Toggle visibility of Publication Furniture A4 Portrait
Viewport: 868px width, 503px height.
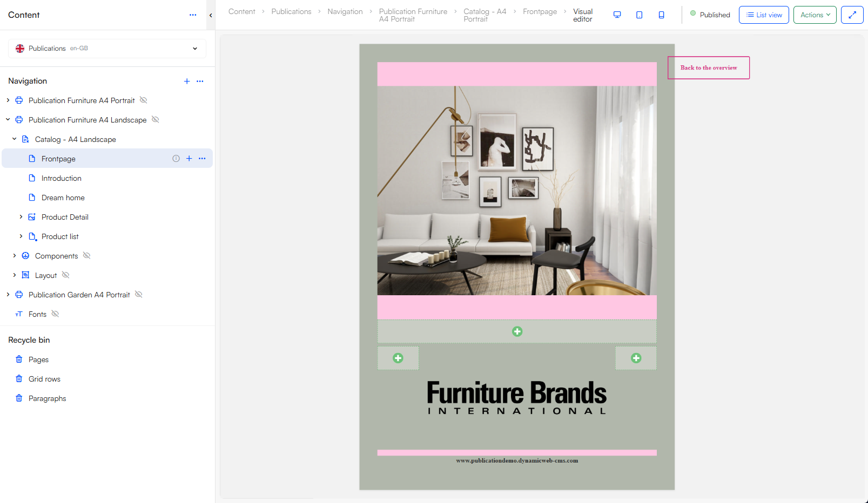click(144, 100)
